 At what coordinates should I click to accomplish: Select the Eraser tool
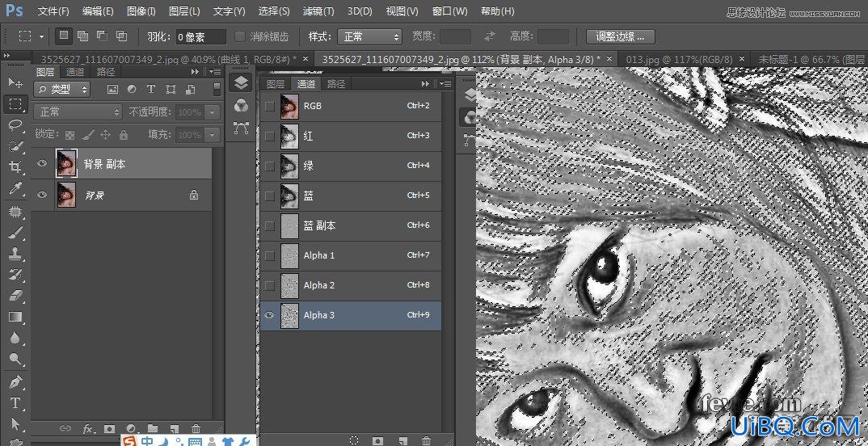[15, 296]
